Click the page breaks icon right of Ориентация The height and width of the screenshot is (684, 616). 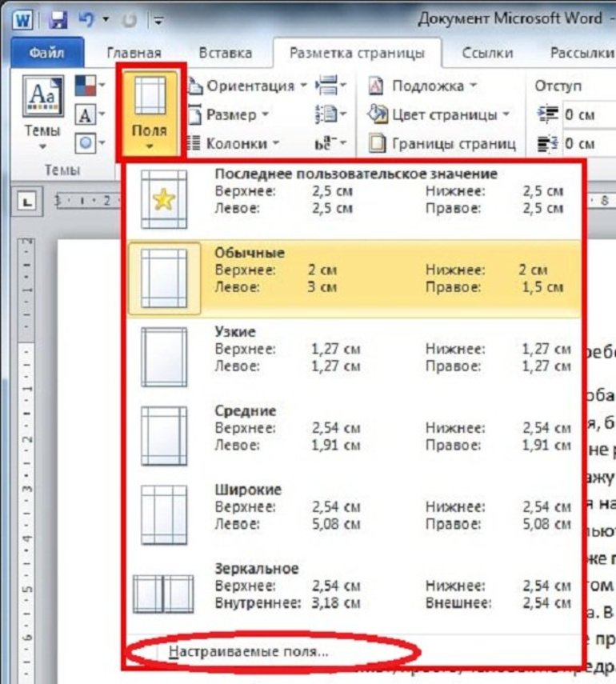coord(330,86)
